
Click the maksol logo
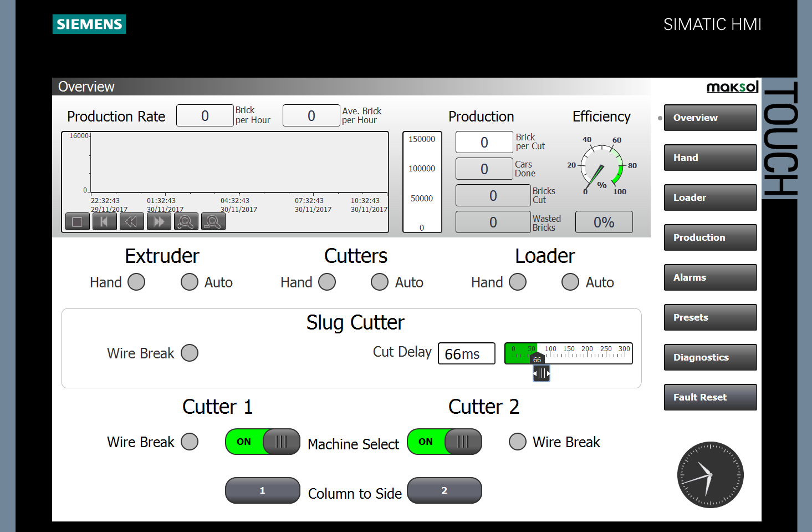pos(732,87)
